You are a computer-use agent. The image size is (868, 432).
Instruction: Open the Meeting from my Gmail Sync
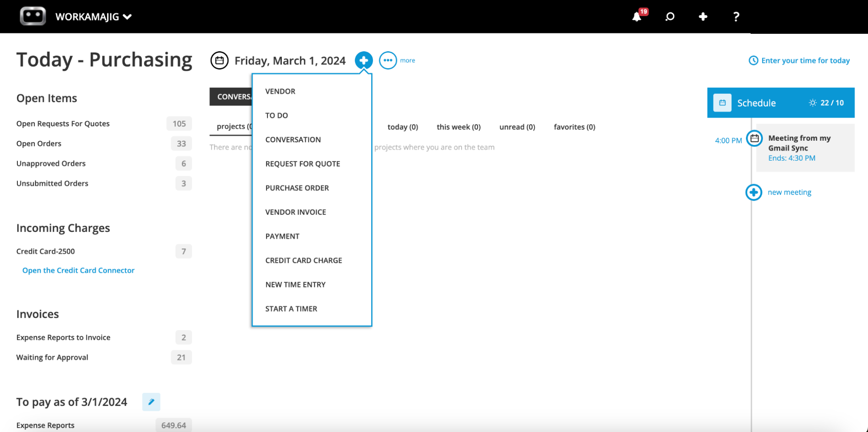coord(799,143)
